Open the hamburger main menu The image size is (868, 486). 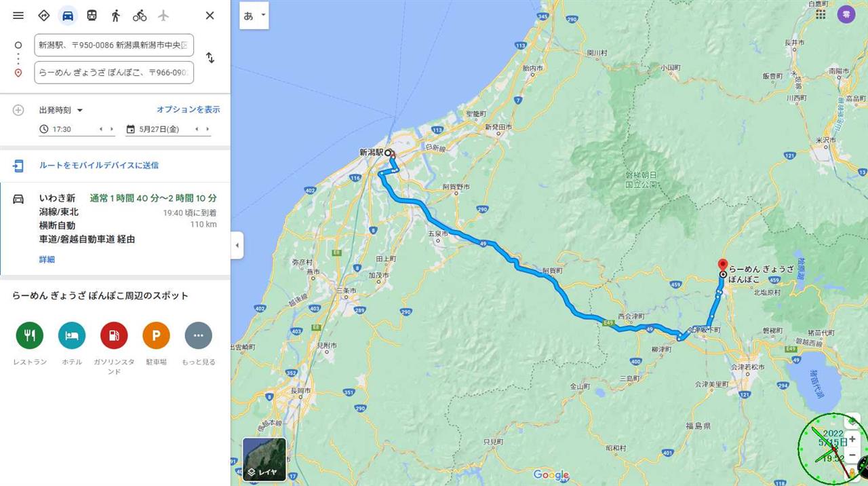pyautogui.click(x=18, y=15)
